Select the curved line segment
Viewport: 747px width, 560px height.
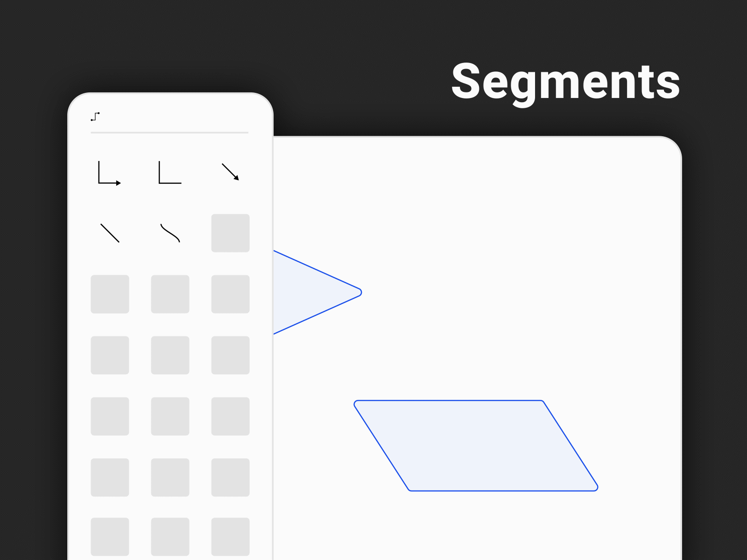point(170,233)
